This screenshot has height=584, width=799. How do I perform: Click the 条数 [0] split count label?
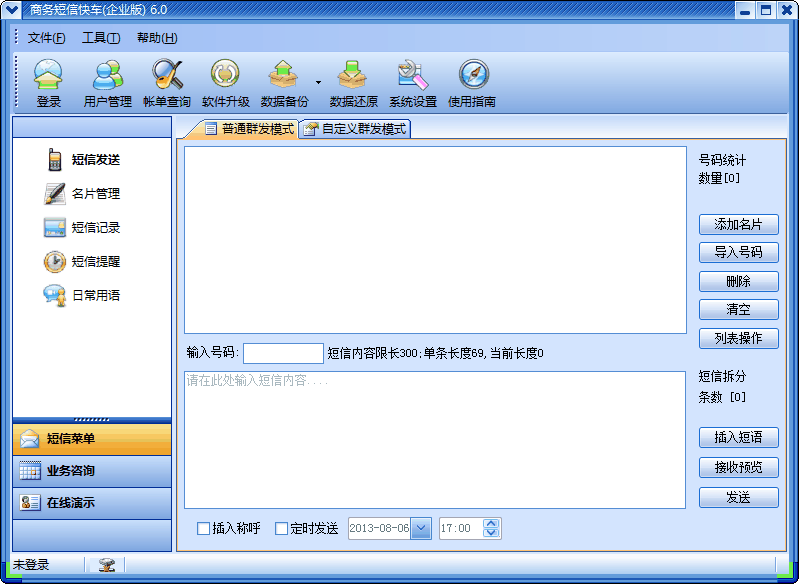coord(722,397)
